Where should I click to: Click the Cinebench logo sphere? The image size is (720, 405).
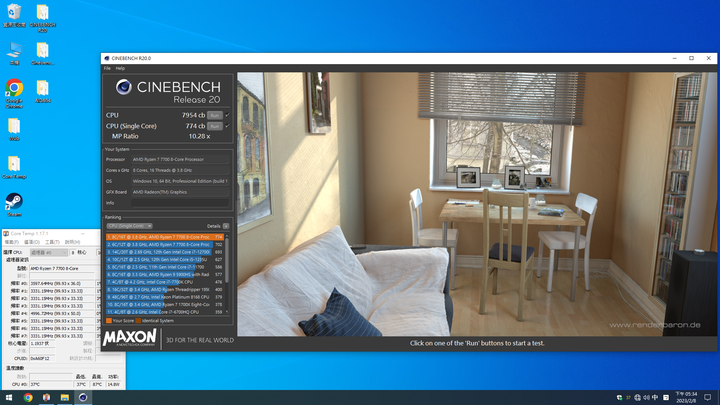coord(124,86)
